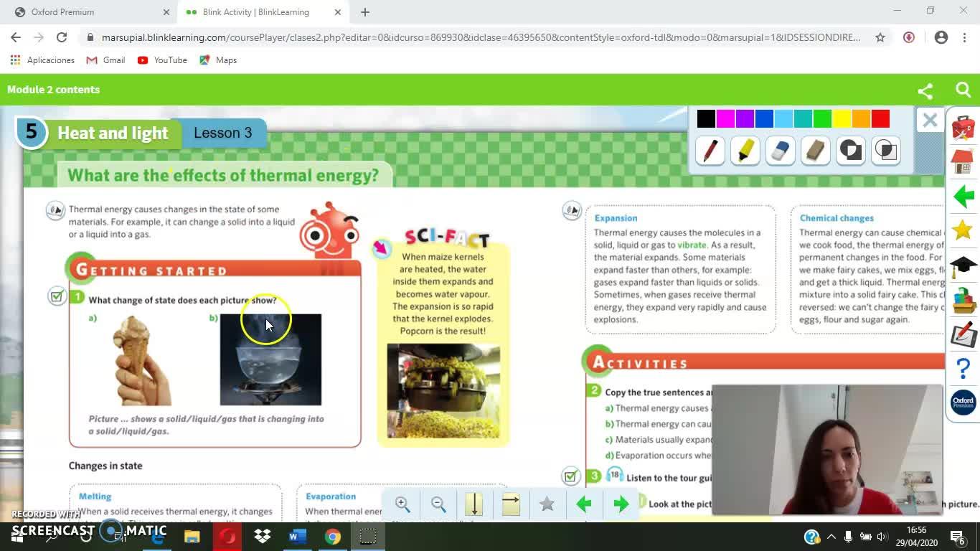Select the yellow highlighter tool

click(745, 151)
